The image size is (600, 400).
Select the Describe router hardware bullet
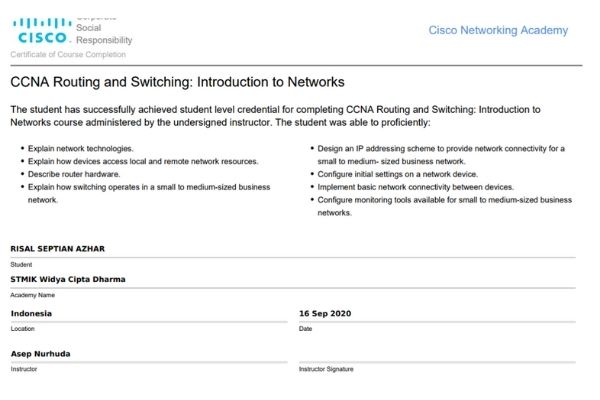point(74,174)
